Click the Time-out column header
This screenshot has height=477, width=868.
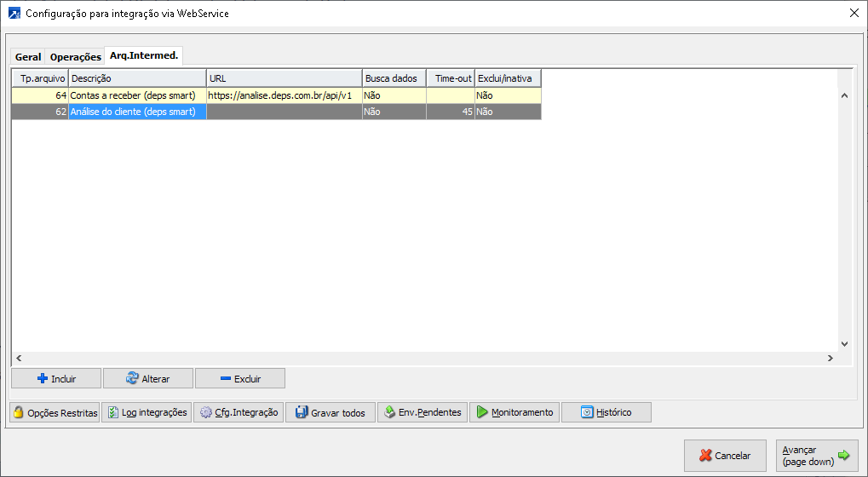[451, 78]
